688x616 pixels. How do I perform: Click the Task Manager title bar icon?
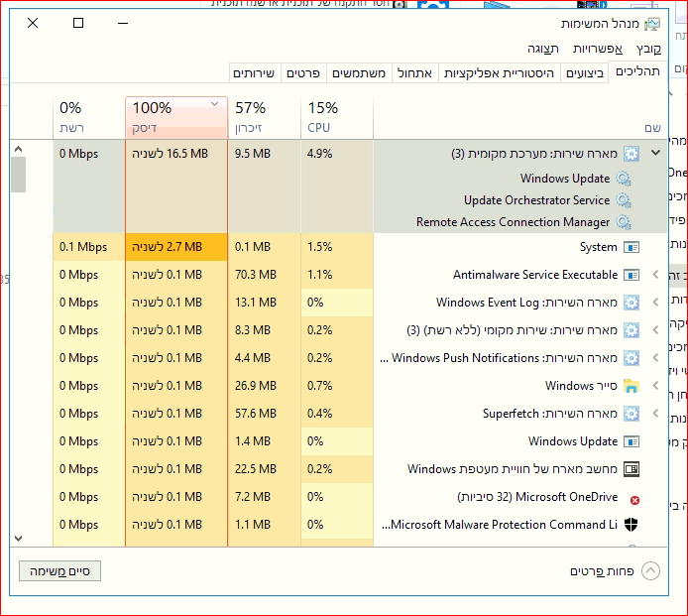652,24
